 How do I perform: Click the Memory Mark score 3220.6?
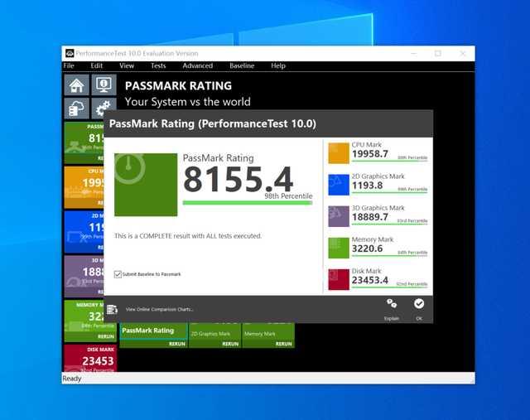[x=368, y=249]
